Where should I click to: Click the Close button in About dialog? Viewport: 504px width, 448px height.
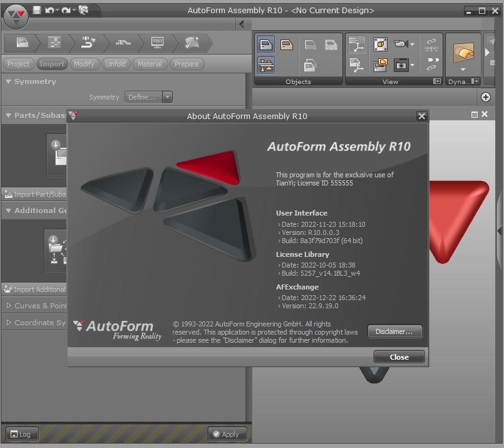[399, 357]
